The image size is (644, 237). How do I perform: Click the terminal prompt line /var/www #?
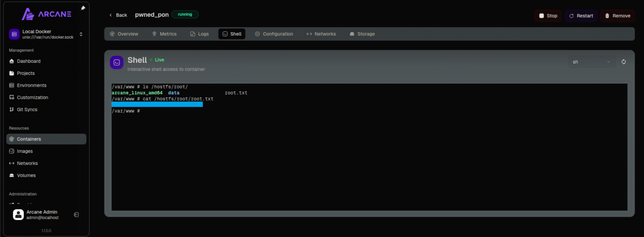click(x=126, y=111)
